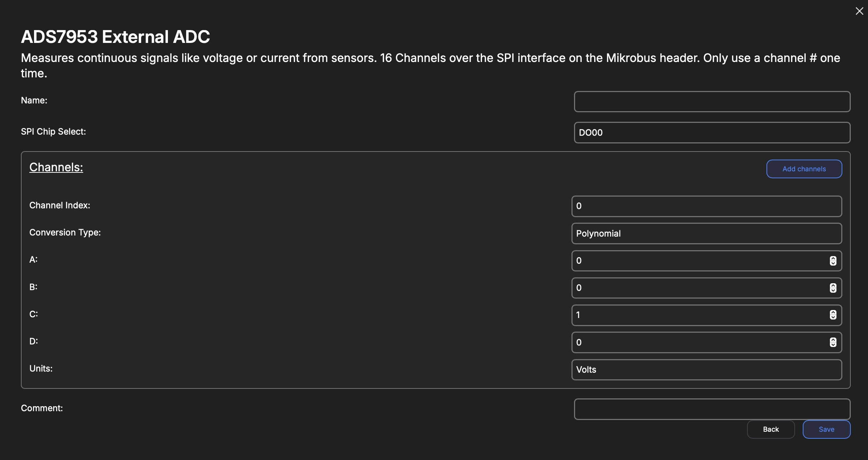The height and width of the screenshot is (460, 868).
Task: Open the SPI Chip Select dropdown
Action: [712, 132]
